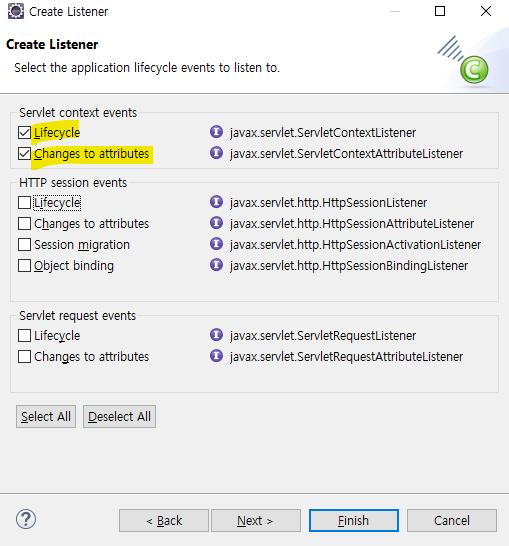Viewport: 509px width, 546px height.
Task: Enable Object binding checkbox
Action: tap(24, 266)
